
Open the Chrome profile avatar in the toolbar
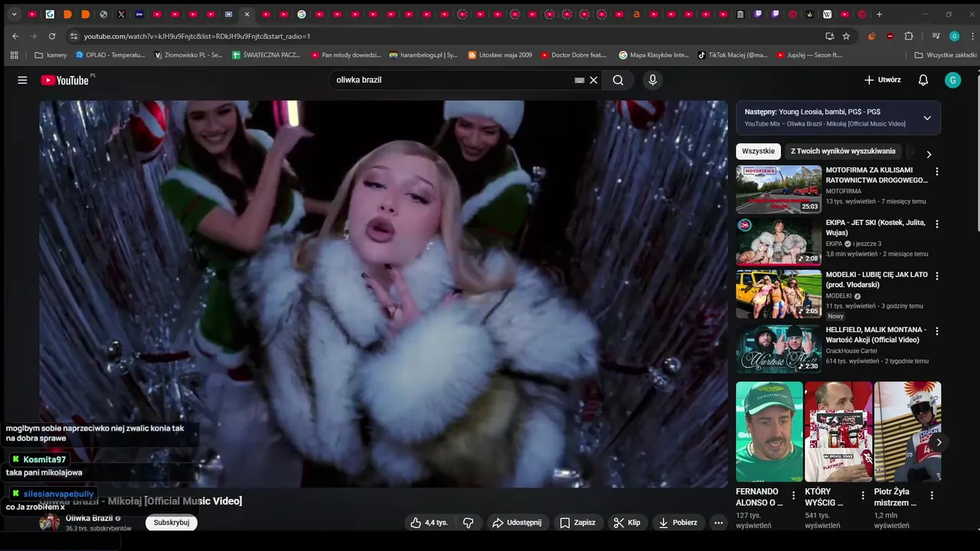coord(954,36)
